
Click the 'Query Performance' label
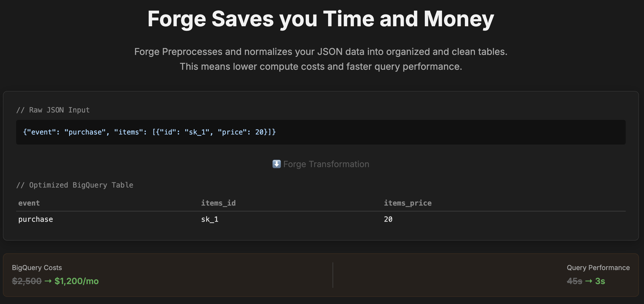coord(598,268)
